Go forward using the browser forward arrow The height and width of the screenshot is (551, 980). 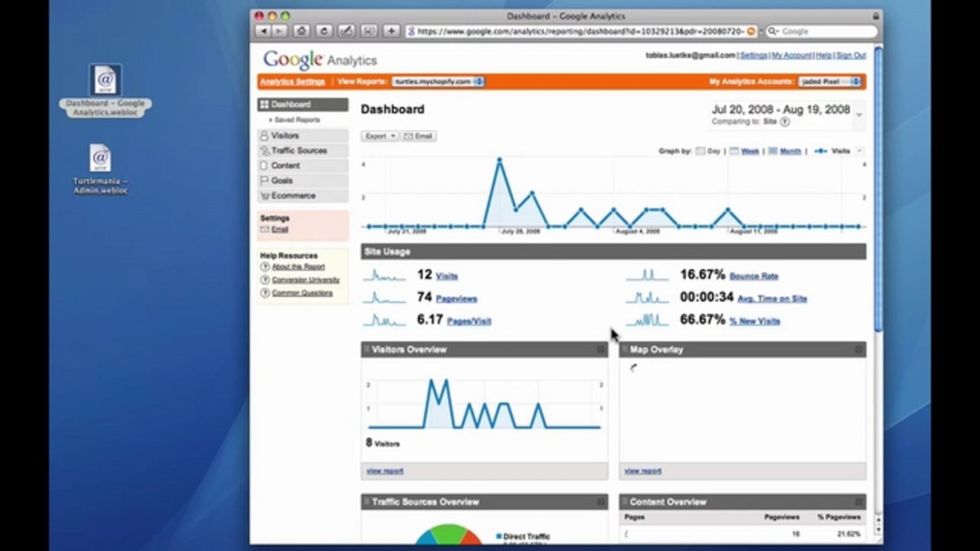click(280, 31)
